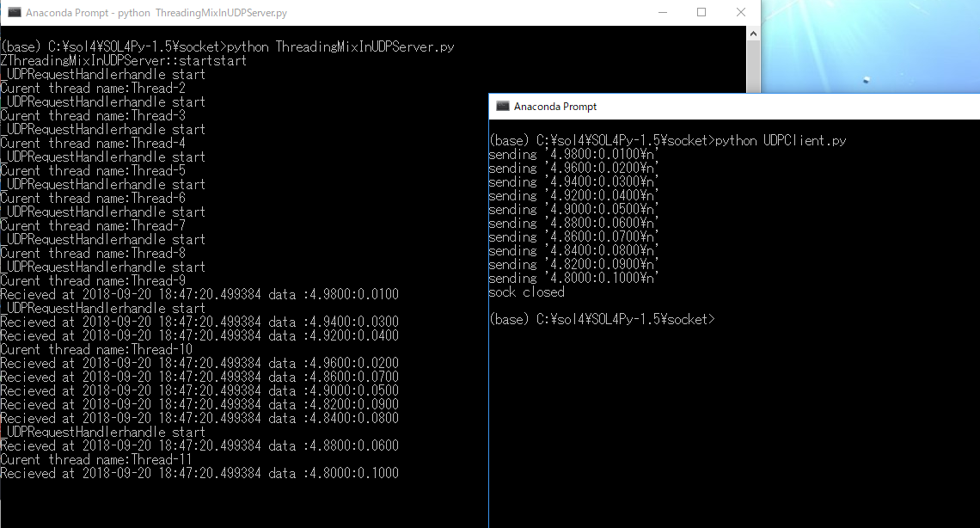
Task: Click the 'Curent thread name:Thread-5' line
Action: 93,170
